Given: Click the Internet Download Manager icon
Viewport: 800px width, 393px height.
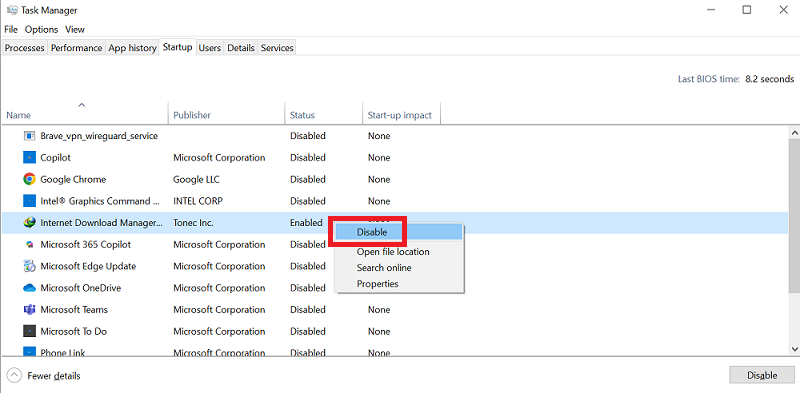Looking at the screenshot, I should (30, 223).
